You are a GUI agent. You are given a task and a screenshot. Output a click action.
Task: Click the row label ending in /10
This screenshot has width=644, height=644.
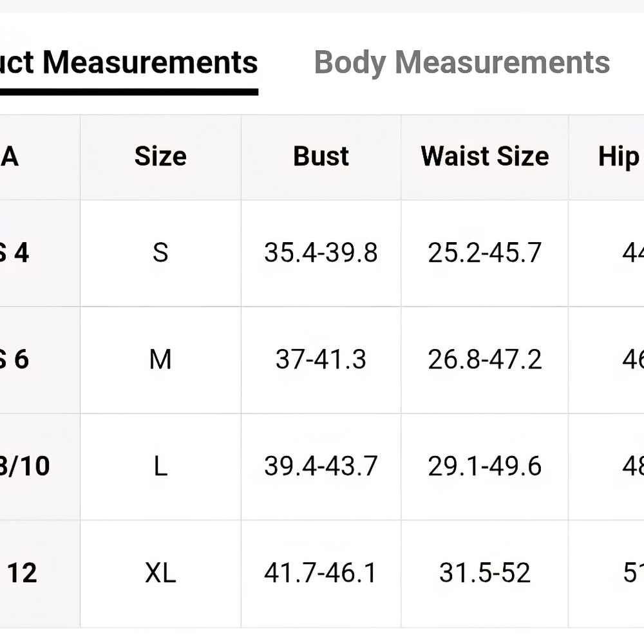click(x=24, y=466)
